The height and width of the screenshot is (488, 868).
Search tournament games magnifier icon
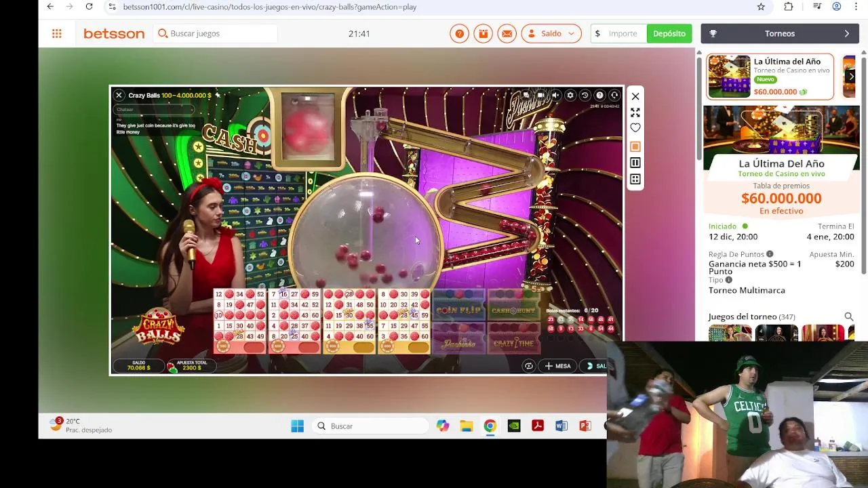[849, 317]
